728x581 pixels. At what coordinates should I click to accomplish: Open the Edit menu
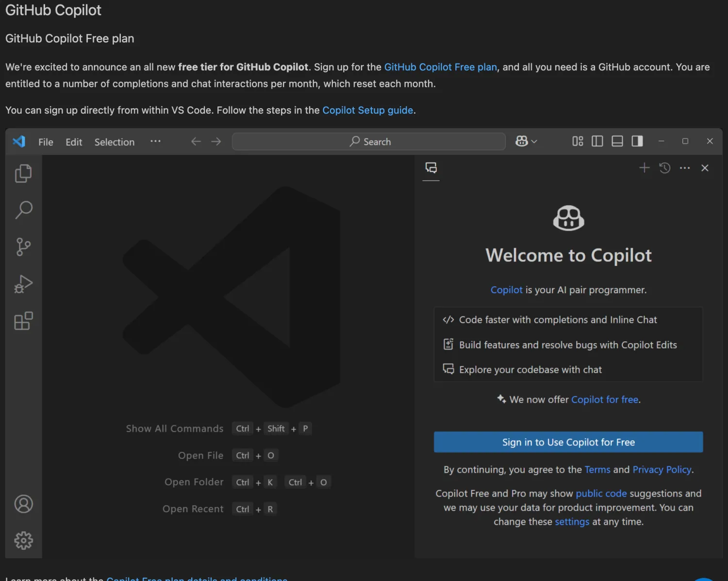click(x=74, y=142)
